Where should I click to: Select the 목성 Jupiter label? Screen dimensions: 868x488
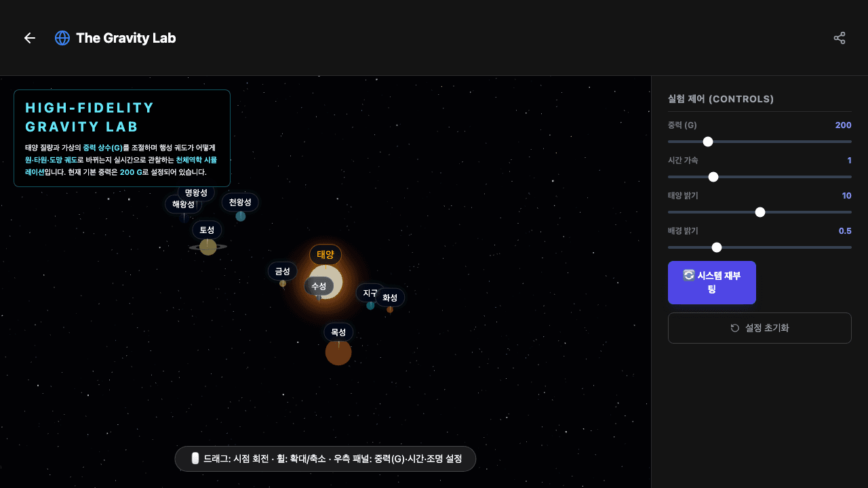tap(338, 332)
